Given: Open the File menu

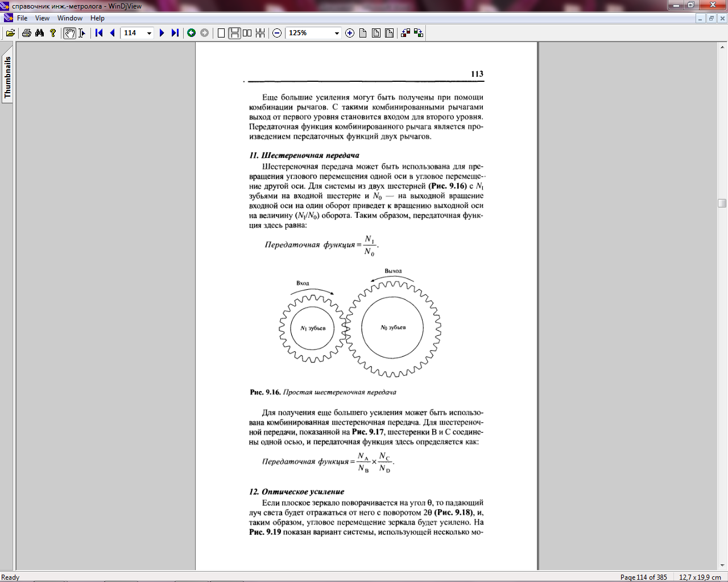Looking at the screenshot, I should pyautogui.click(x=22, y=18).
